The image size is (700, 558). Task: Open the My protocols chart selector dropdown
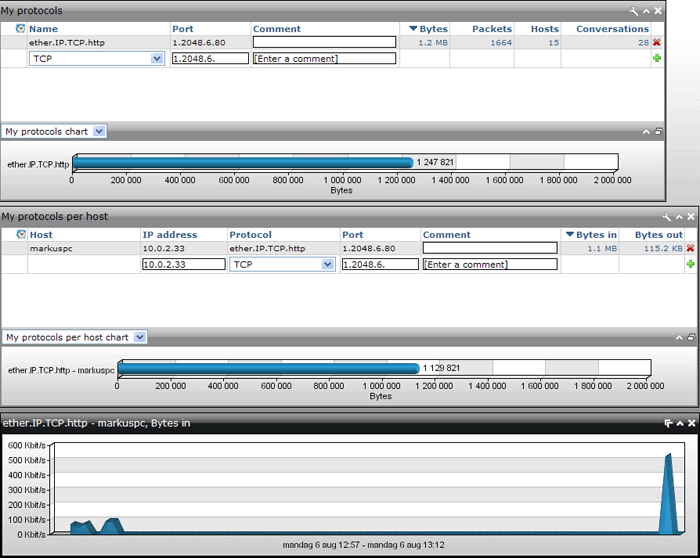click(x=99, y=132)
